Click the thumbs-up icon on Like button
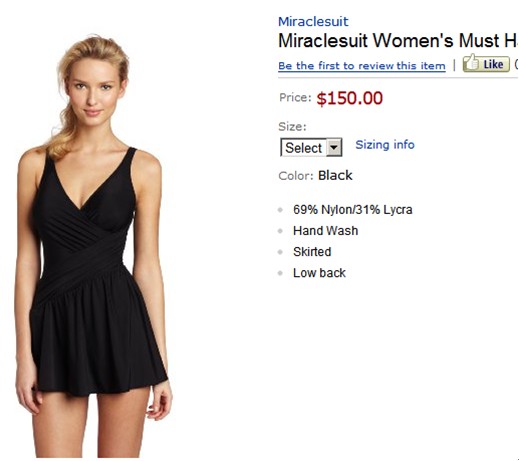The height and width of the screenshot is (461, 519). [471, 62]
